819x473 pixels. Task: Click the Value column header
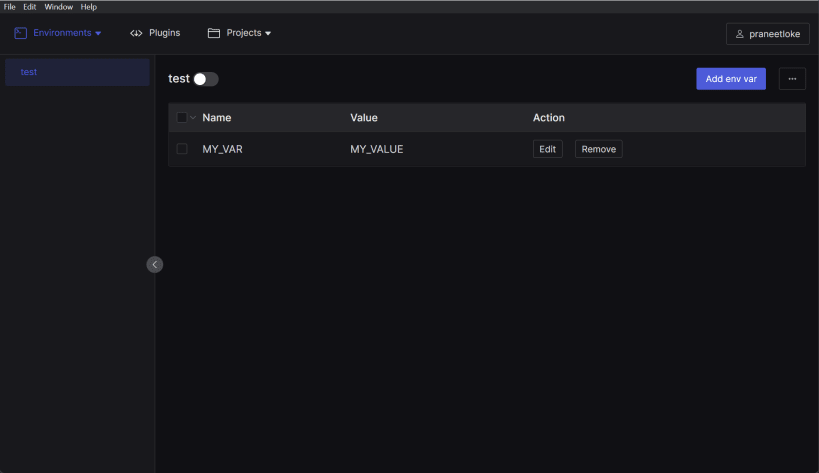[364, 117]
